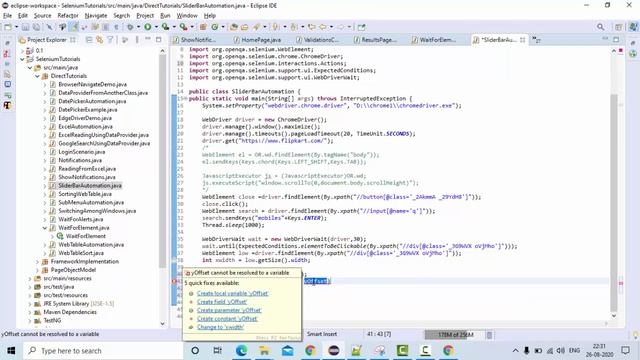
Task: Click the toolbar Search flashlight icon
Action: tap(256, 27)
